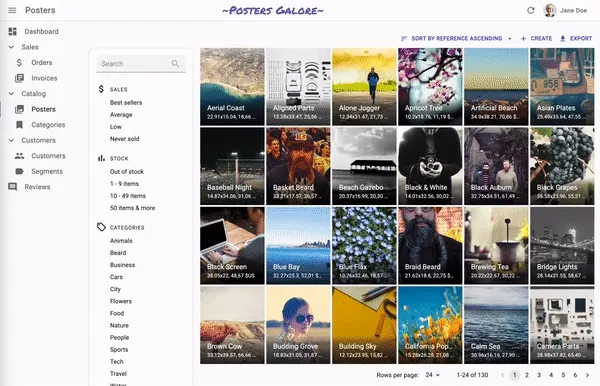Filter by Low sales
Viewport: 600px width, 386px height.
click(116, 127)
